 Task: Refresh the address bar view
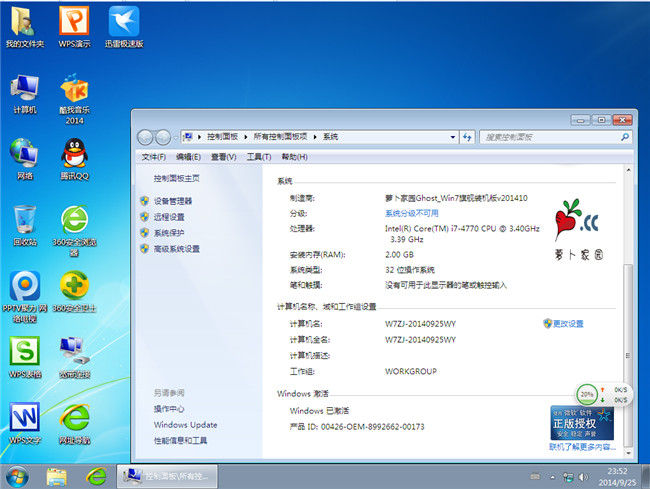(467, 137)
